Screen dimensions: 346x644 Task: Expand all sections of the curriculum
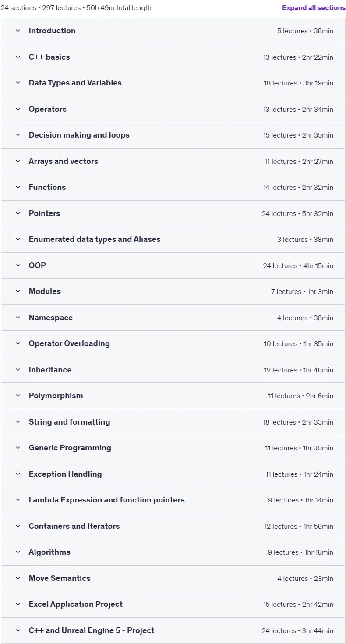[314, 8]
